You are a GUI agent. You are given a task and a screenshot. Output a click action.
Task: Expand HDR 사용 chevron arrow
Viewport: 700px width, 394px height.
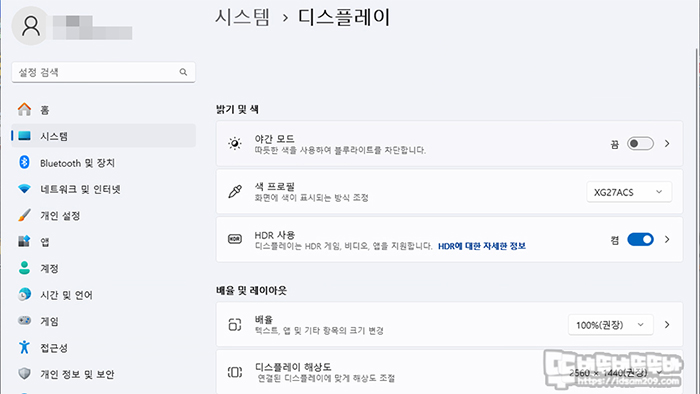667,239
